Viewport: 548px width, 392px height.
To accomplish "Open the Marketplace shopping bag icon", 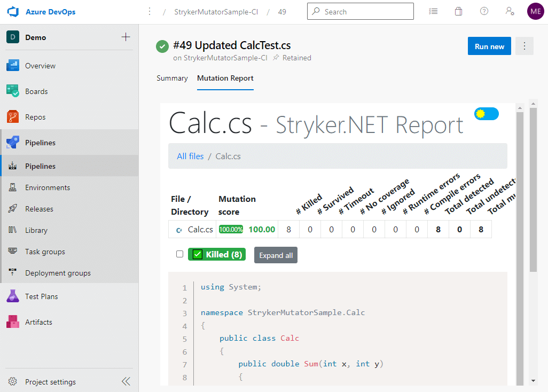I will (x=458, y=12).
